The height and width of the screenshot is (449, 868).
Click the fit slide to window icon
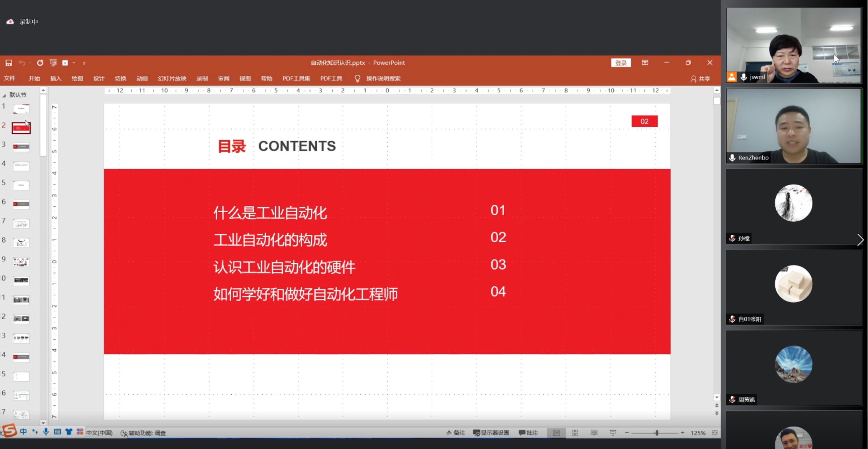tap(715, 433)
